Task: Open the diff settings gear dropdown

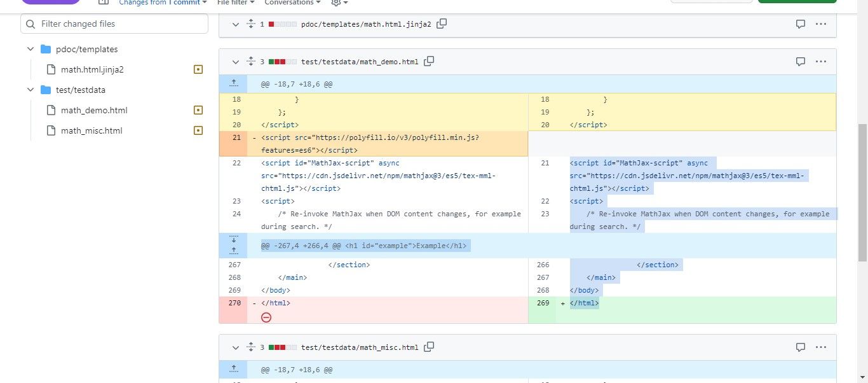Action: [x=340, y=3]
